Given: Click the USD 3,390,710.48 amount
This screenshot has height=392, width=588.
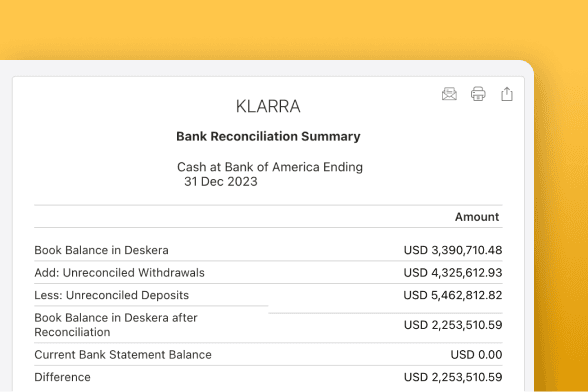Looking at the screenshot, I should click(x=453, y=250).
